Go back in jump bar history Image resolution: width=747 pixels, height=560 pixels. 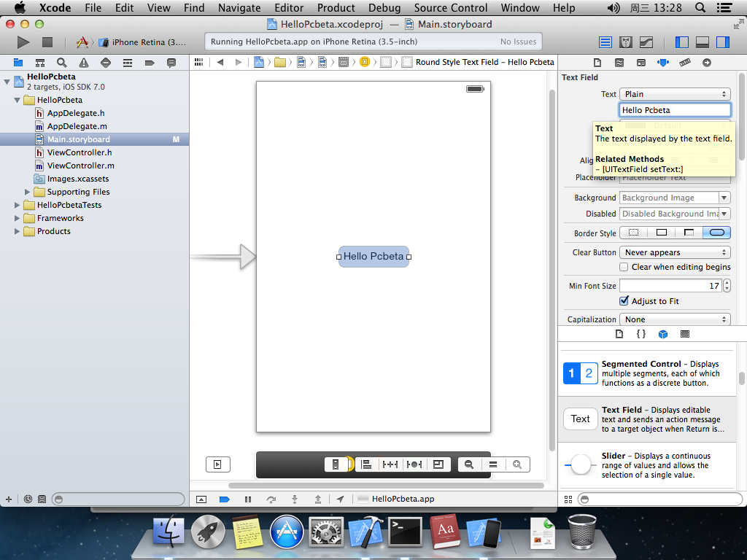pyautogui.click(x=220, y=63)
